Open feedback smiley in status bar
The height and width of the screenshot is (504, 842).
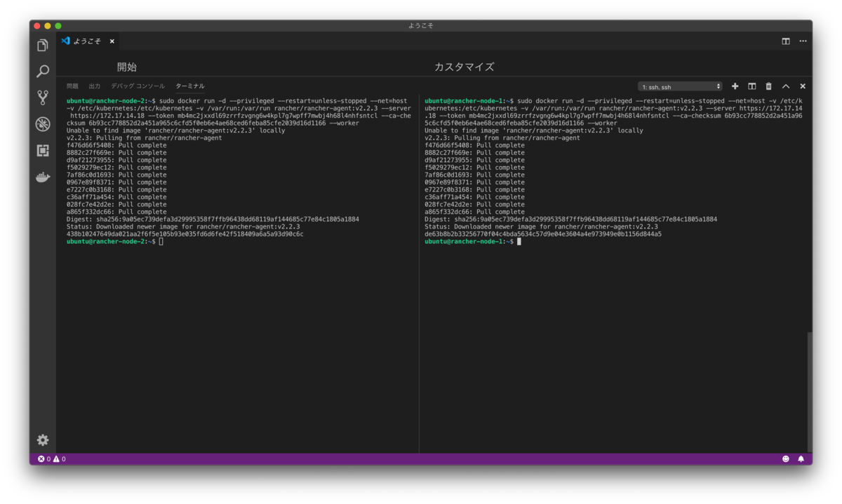tap(786, 459)
